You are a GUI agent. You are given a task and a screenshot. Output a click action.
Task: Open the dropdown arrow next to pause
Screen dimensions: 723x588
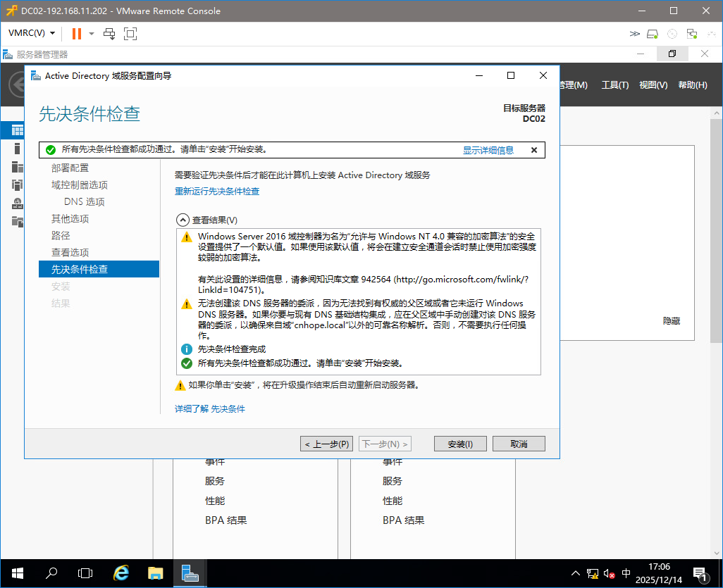(x=92, y=34)
